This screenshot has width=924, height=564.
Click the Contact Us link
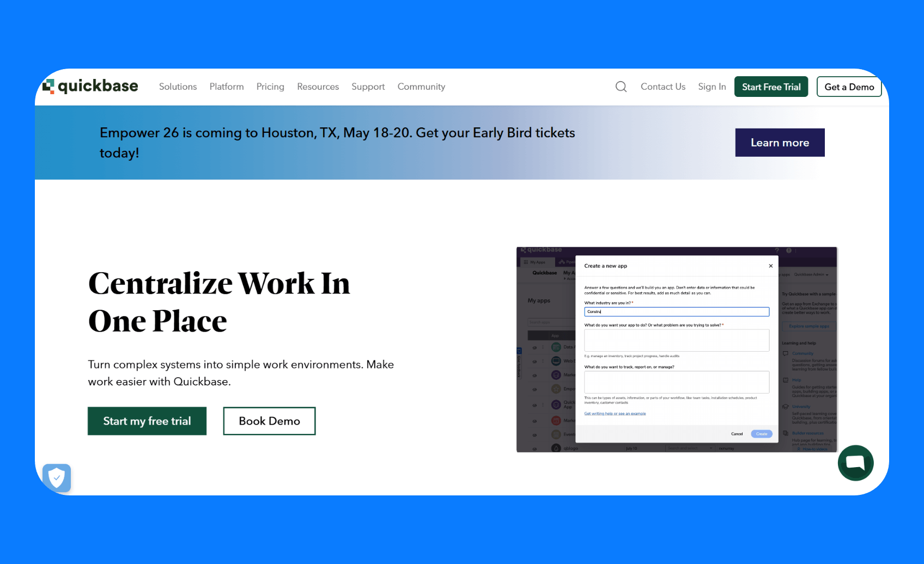pyautogui.click(x=663, y=87)
